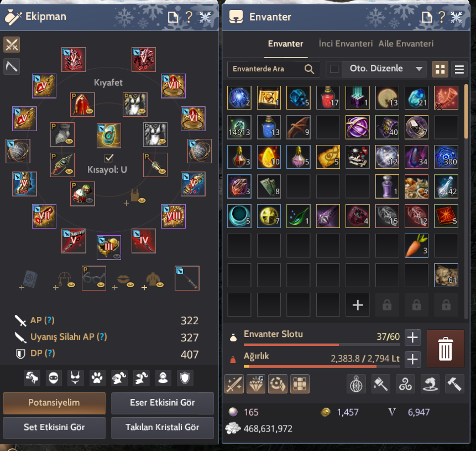The image size is (476, 451).
Task: Click the shield icon in equipment toolbar
Action: click(185, 379)
